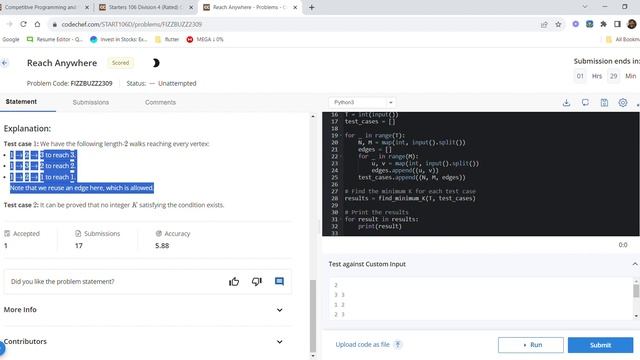Image resolution: width=640 pixels, height=360 pixels.
Task: Click the code editor at line 28
Action: point(410,198)
